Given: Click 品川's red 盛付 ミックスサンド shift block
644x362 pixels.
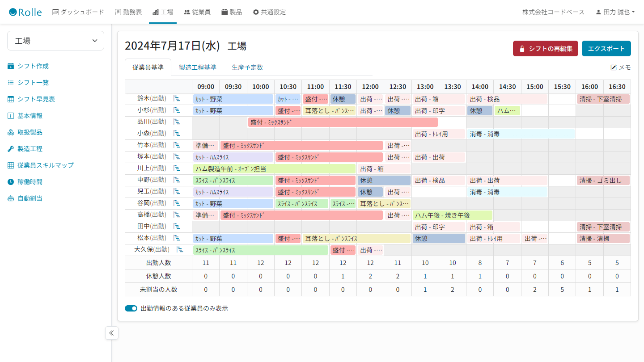Looking at the screenshot, I should [x=343, y=122].
